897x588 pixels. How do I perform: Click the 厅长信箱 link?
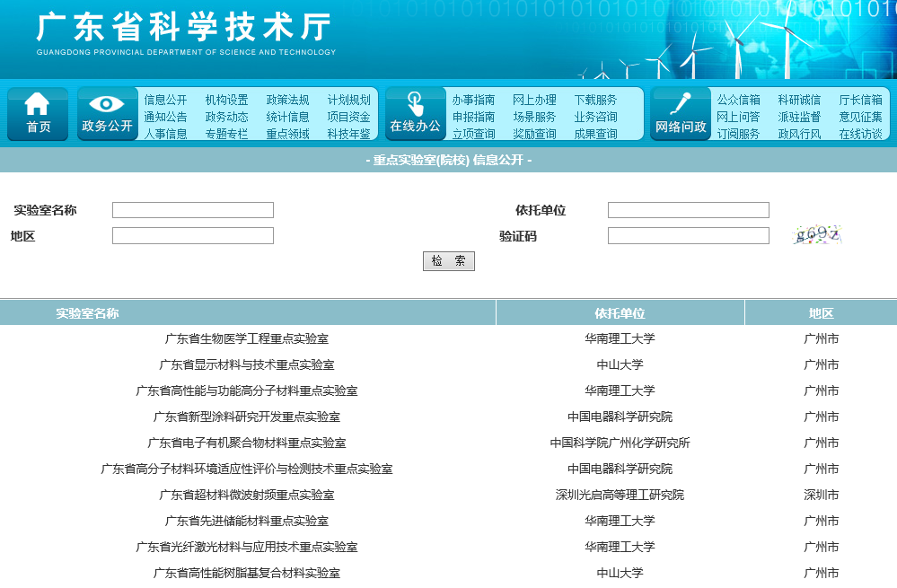(862, 101)
